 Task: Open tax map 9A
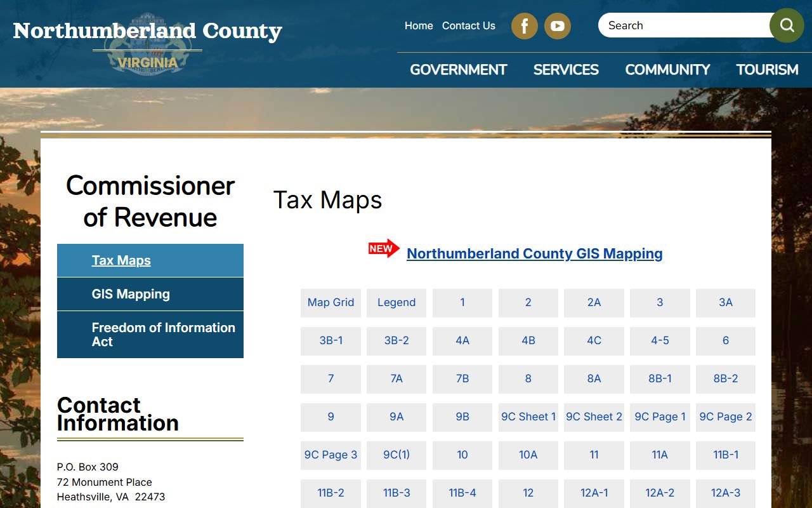point(396,417)
